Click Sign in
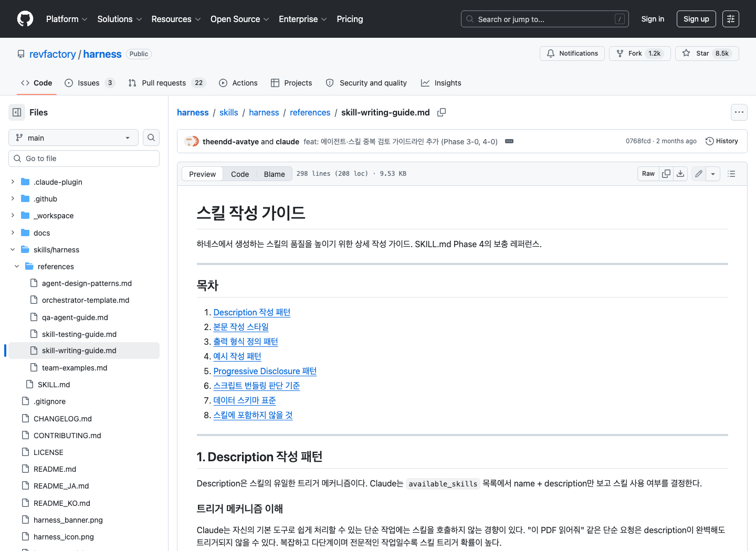This screenshot has height=551, width=756. tap(653, 19)
